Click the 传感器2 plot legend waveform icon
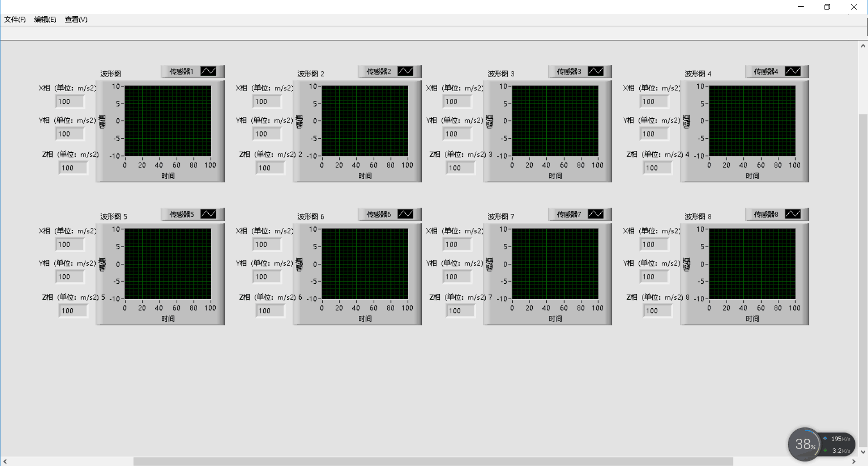The height and width of the screenshot is (466, 868). (405, 71)
